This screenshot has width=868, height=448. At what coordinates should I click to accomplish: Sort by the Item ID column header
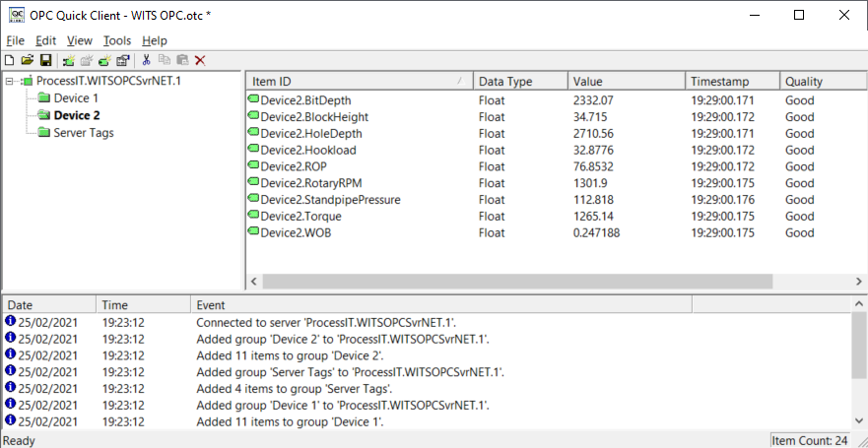(360, 82)
